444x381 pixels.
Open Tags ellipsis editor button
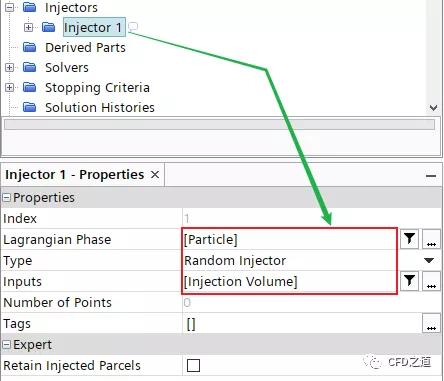pos(431,323)
